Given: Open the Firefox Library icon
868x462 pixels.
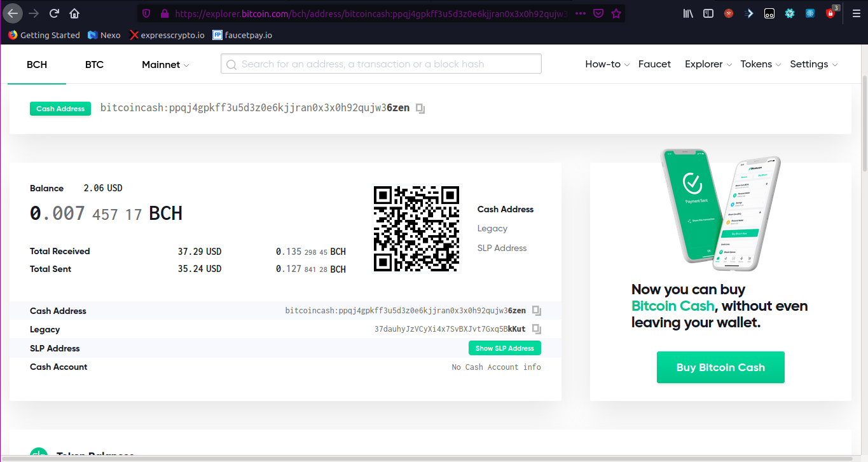Looking at the screenshot, I should (688, 13).
